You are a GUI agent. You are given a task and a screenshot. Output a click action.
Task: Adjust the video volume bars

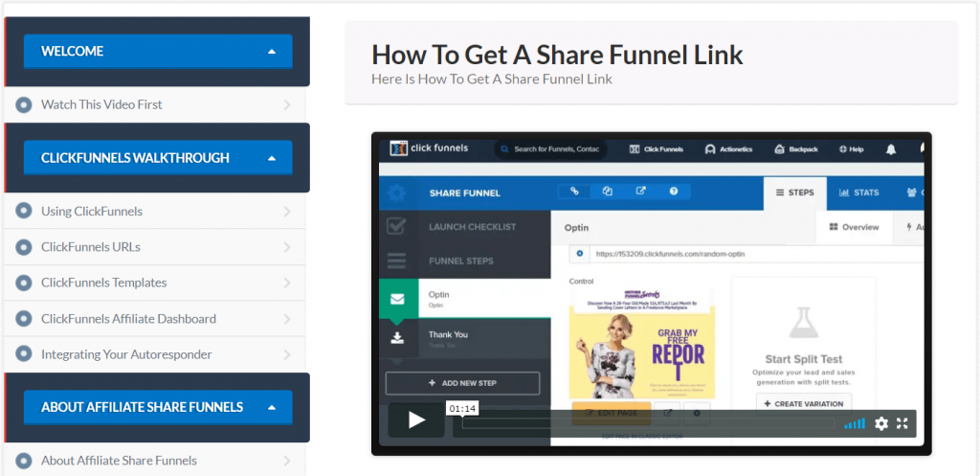[x=855, y=423]
